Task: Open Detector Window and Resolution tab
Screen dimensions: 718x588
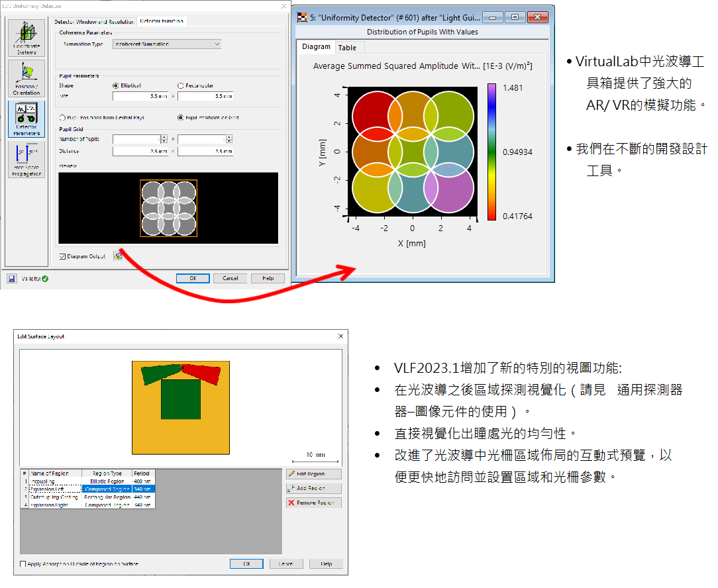Action: [x=95, y=21]
